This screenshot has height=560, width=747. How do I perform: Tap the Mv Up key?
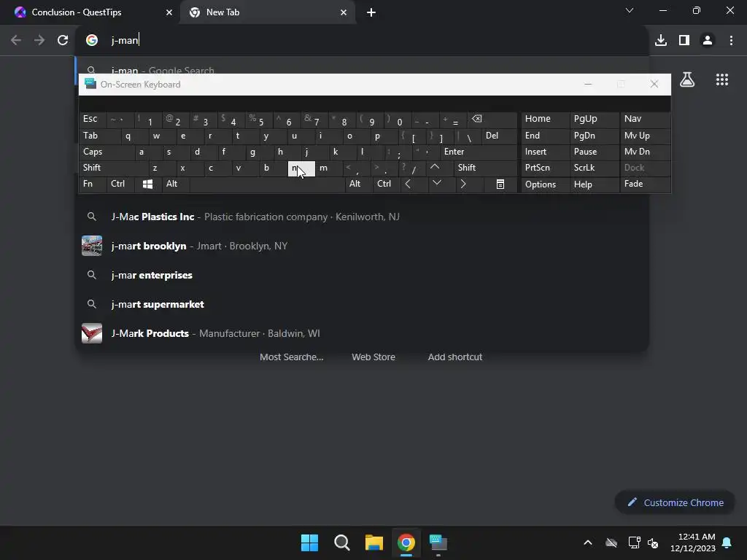(x=645, y=136)
